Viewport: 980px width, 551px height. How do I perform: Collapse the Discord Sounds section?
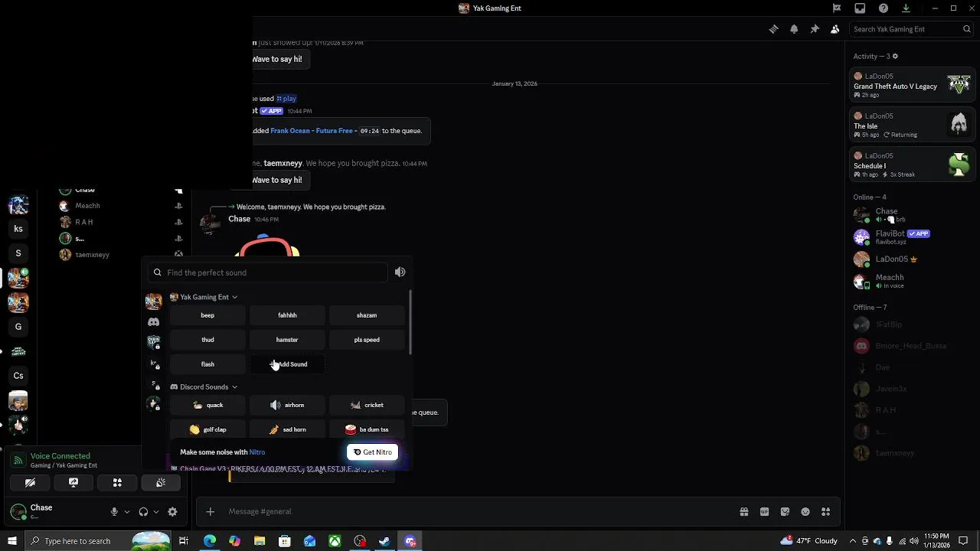click(204, 387)
